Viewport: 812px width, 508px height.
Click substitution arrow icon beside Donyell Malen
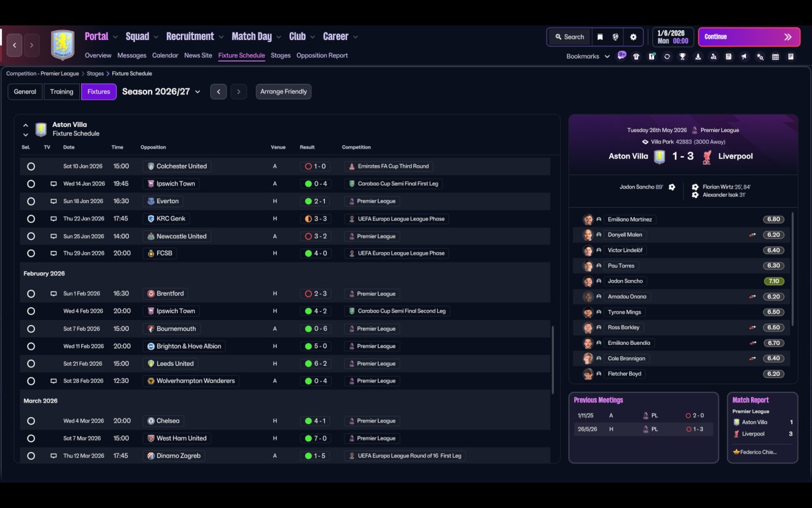[x=752, y=235]
